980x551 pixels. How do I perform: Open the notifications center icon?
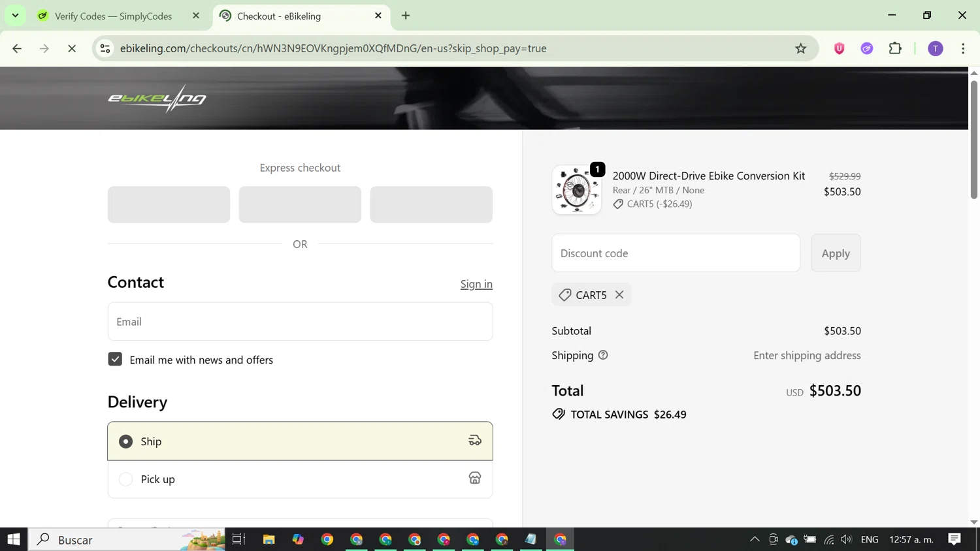click(x=955, y=539)
